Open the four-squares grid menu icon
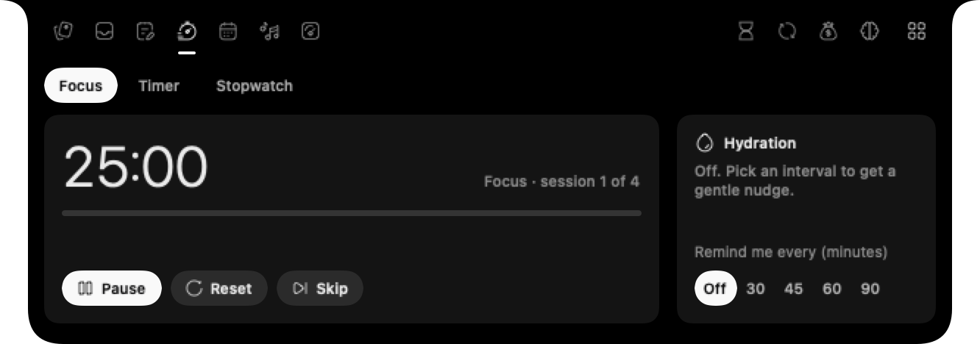Viewport: 980px width, 344px height. [x=916, y=32]
